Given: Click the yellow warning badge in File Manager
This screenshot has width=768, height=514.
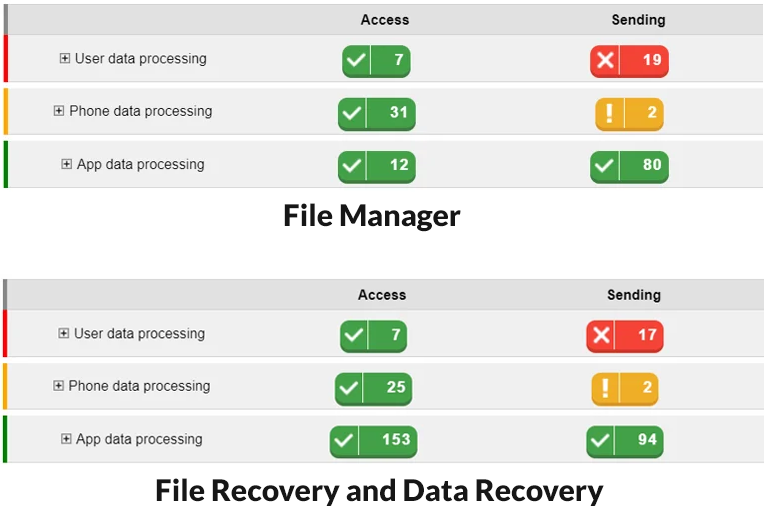Looking at the screenshot, I should [x=629, y=114].
